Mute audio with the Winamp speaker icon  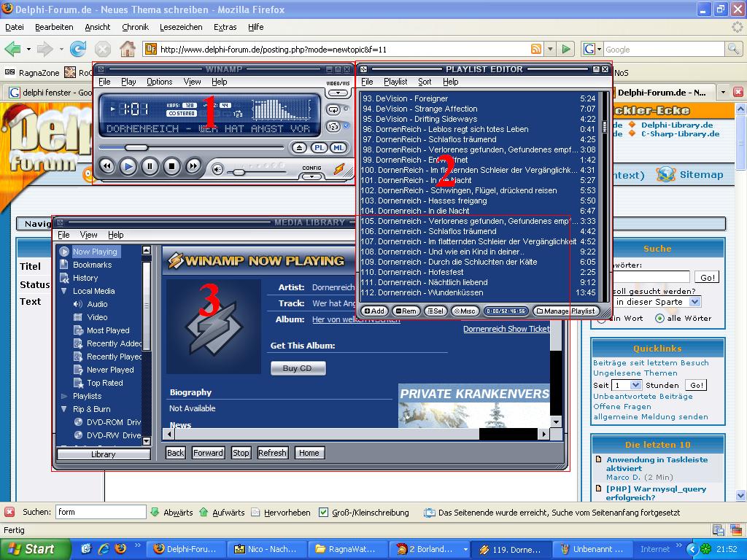tap(217, 169)
